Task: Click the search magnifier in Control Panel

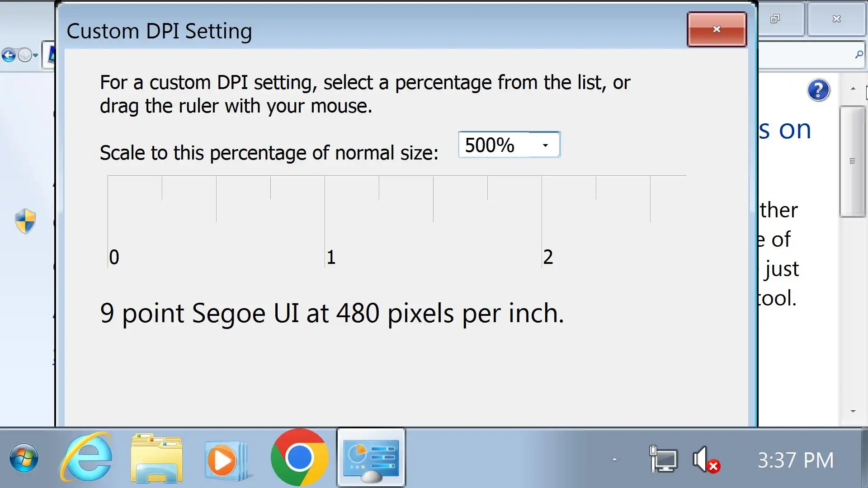Action: [859, 55]
